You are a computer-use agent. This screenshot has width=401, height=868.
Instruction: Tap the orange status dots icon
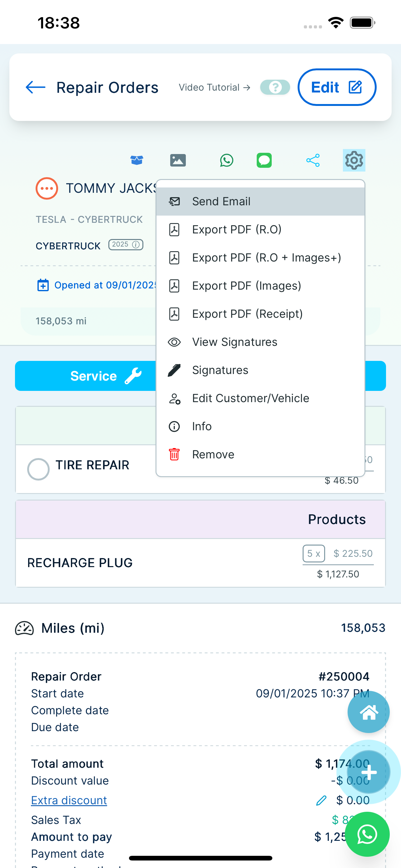click(47, 188)
